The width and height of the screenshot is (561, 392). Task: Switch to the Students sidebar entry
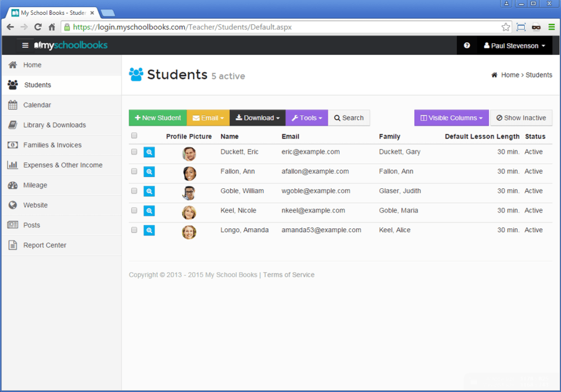(x=12, y=85)
